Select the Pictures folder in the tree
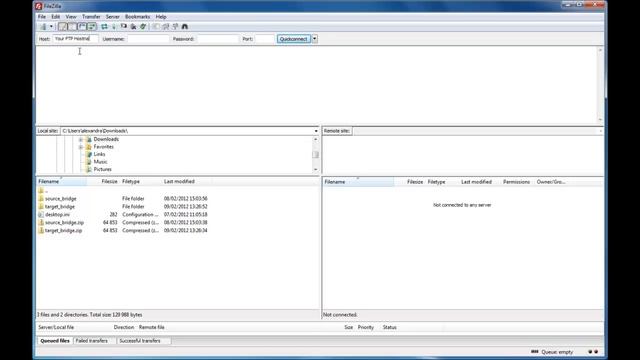This screenshot has height=360, width=640. pyautogui.click(x=102, y=169)
